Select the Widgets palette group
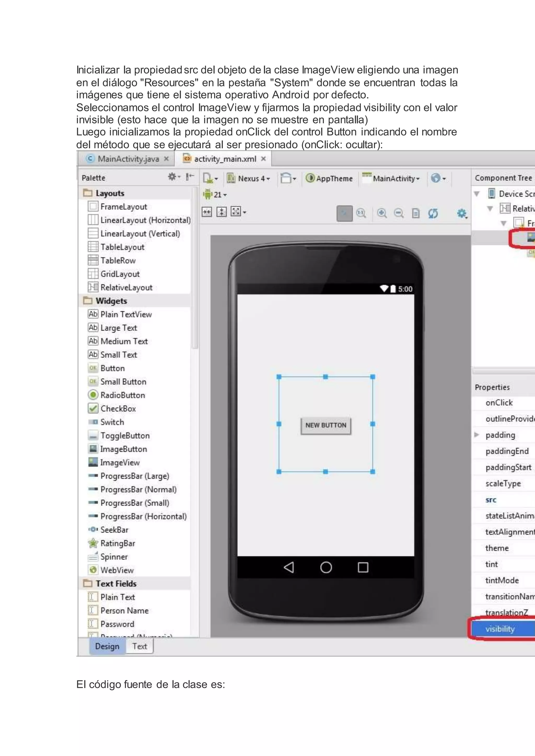The height and width of the screenshot is (756, 535). [135, 301]
